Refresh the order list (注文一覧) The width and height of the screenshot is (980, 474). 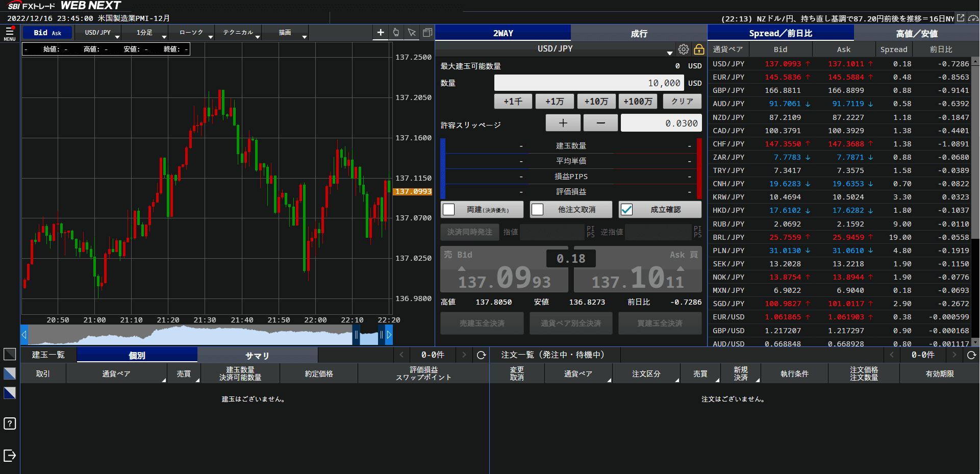971,355
